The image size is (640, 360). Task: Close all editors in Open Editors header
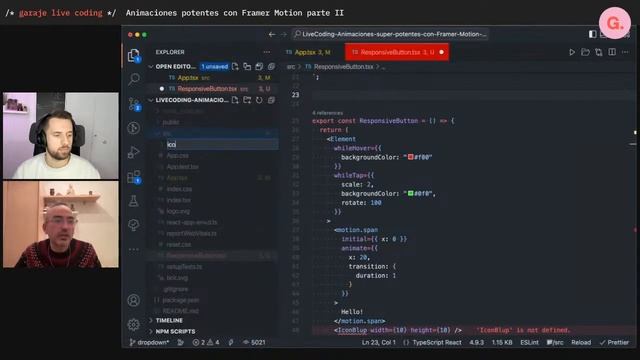(271, 67)
